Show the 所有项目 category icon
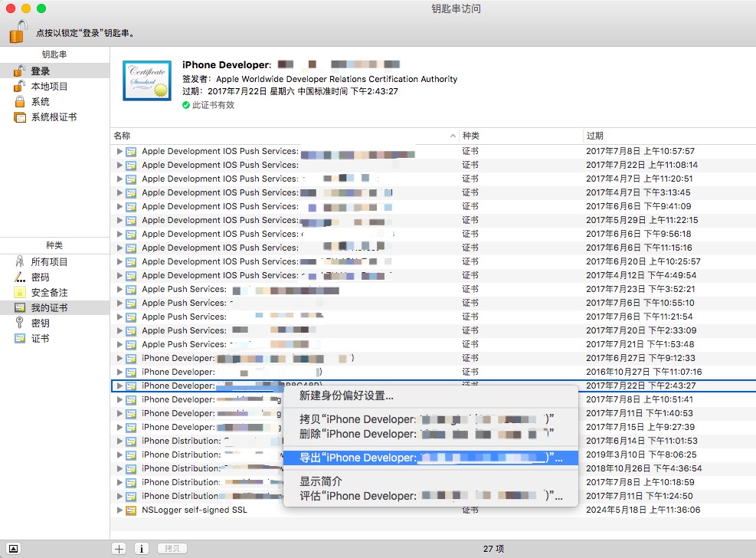Image resolution: width=756 pixels, height=558 pixels. pos(20,262)
